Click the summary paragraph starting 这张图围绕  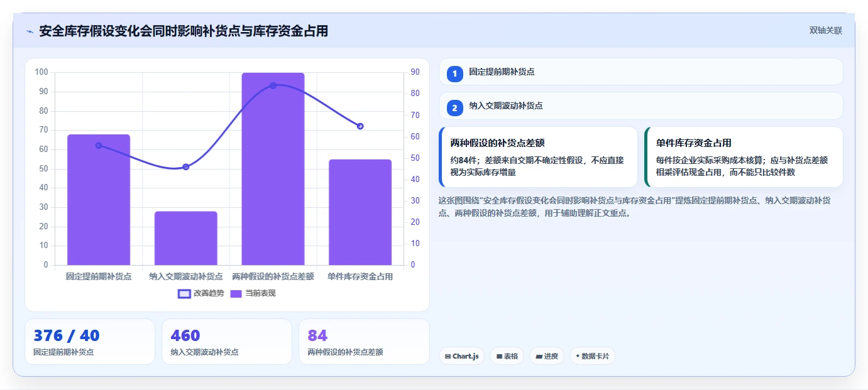click(635, 207)
